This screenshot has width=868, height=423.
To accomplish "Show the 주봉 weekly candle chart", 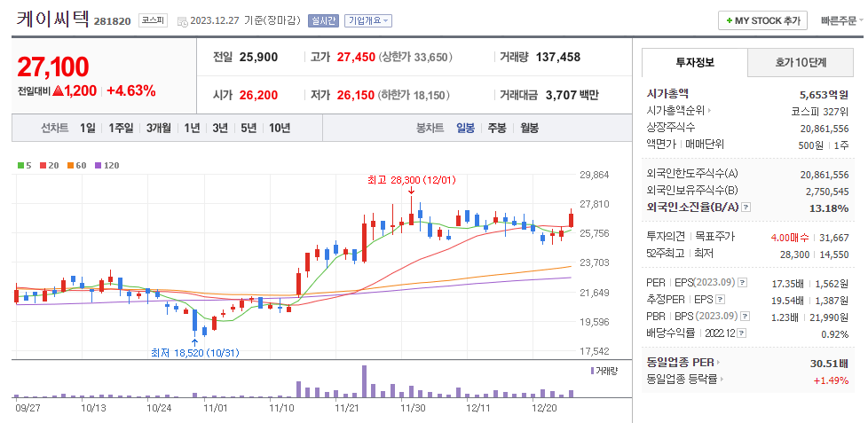I will click(x=496, y=129).
